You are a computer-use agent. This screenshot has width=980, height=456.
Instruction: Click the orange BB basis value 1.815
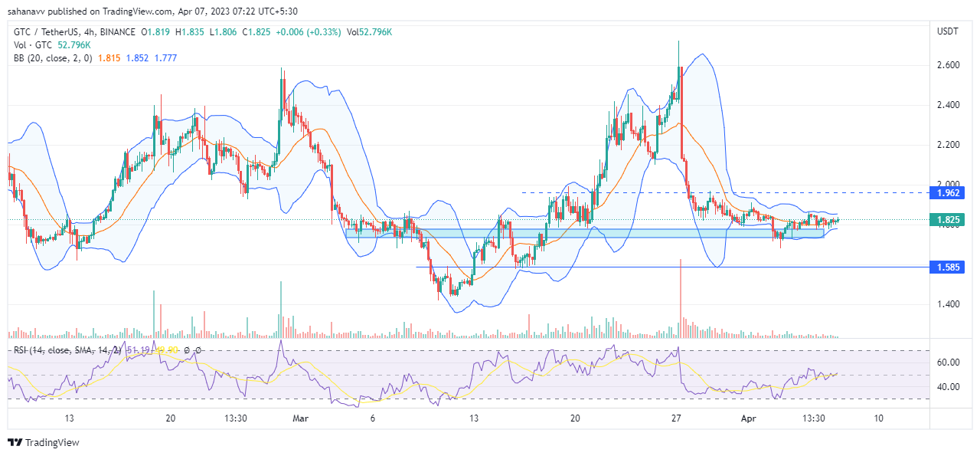coord(108,57)
